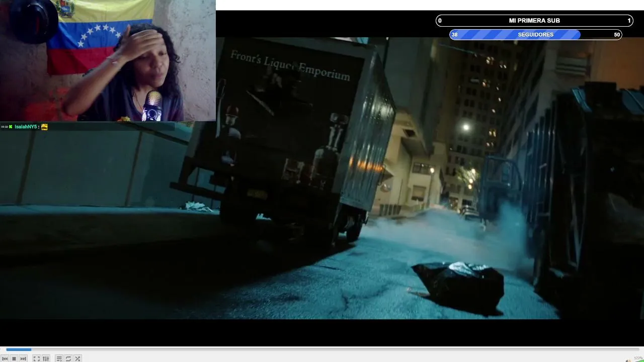
Task: Toggle loop repeat mode
Action: pyautogui.click(x=68, y=358)
